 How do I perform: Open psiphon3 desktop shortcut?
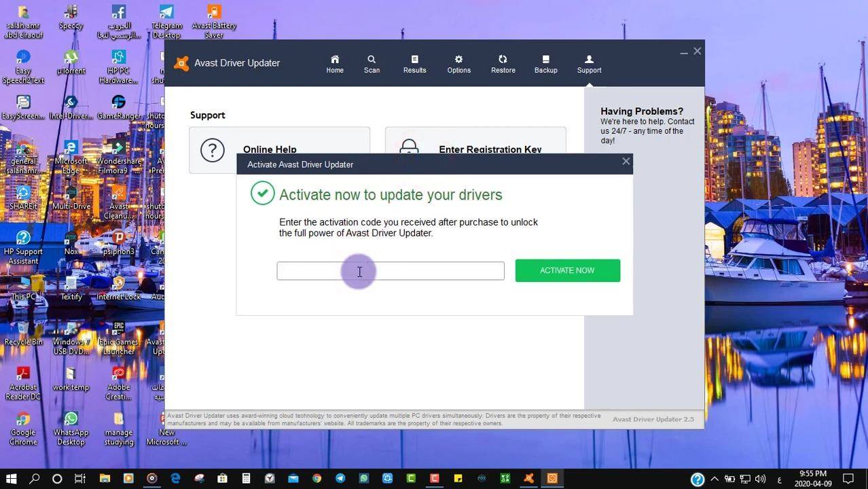pyautogui.click(x=118, y=243)
